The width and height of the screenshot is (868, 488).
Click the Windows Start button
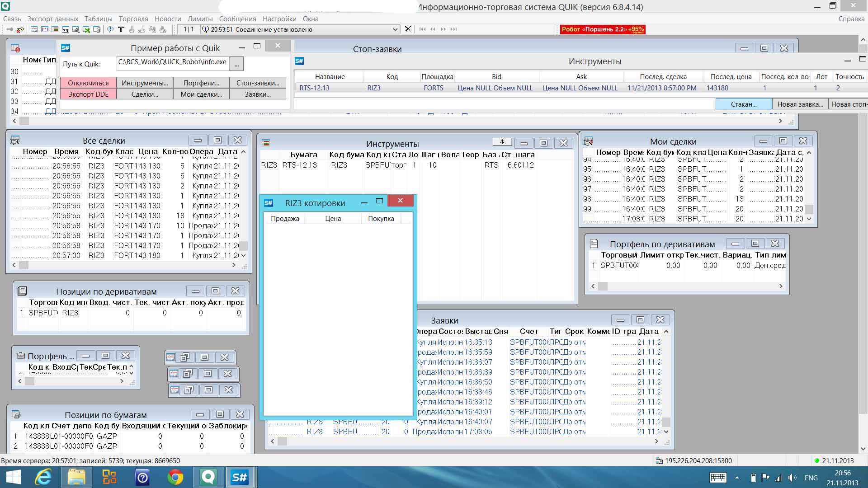(14, 477)
